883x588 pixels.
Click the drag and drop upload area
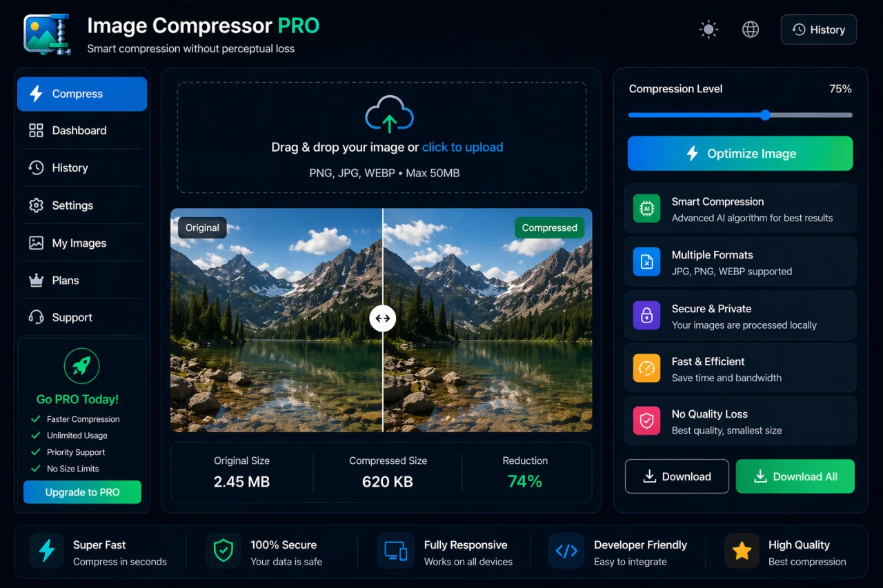coord(381,138)
